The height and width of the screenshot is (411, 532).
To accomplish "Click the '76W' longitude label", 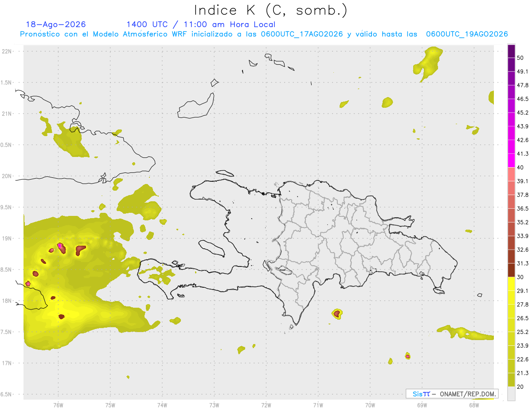I will 58,405.
